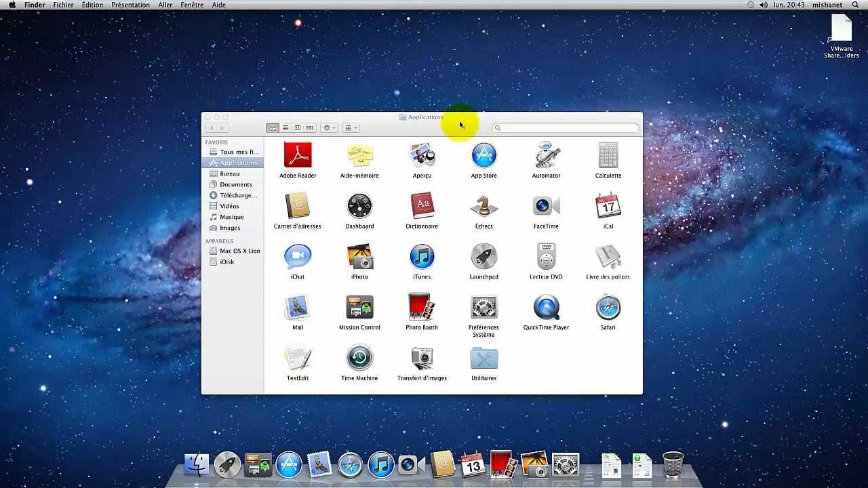Go back in Finder window
This screenshot has width=868, height=488.
click(x=211, y=128)
